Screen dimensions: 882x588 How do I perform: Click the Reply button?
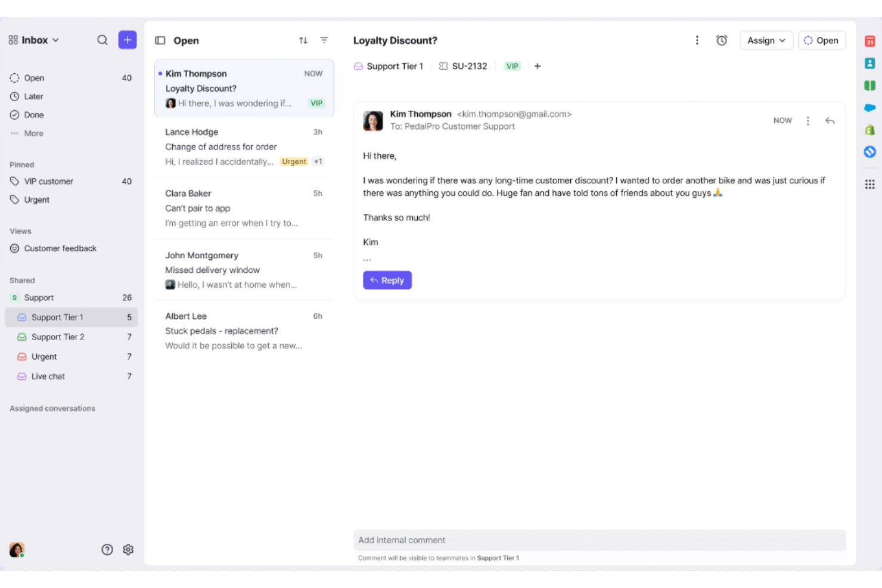coord(387,280)
